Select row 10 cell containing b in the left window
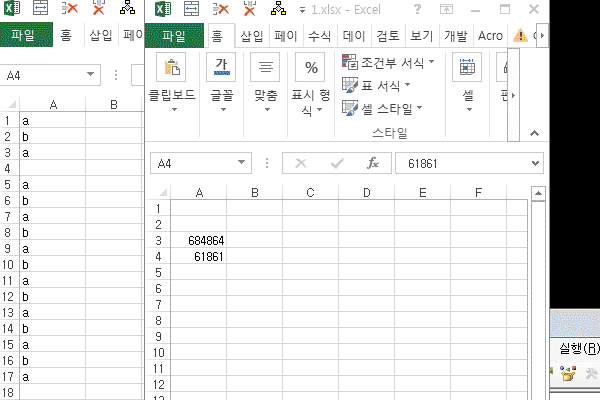This screenshot has width=600, height=400. tap(52, 264)
